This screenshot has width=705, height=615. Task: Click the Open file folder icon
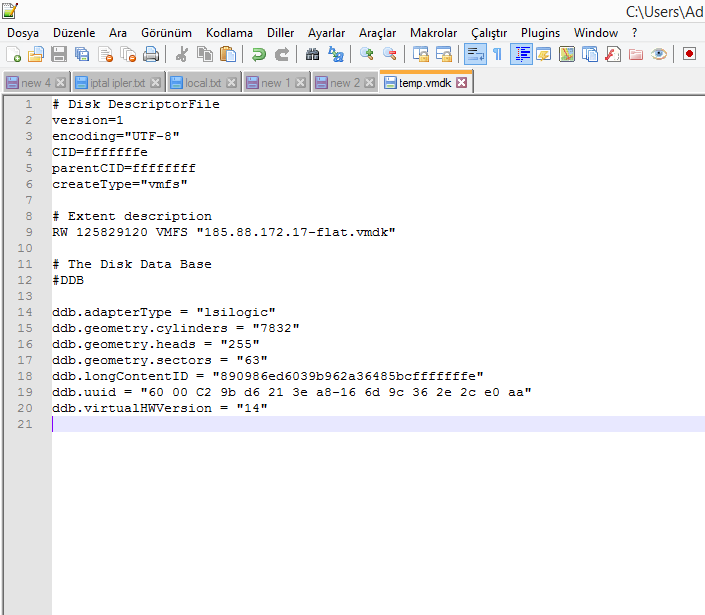pos(35,54)
